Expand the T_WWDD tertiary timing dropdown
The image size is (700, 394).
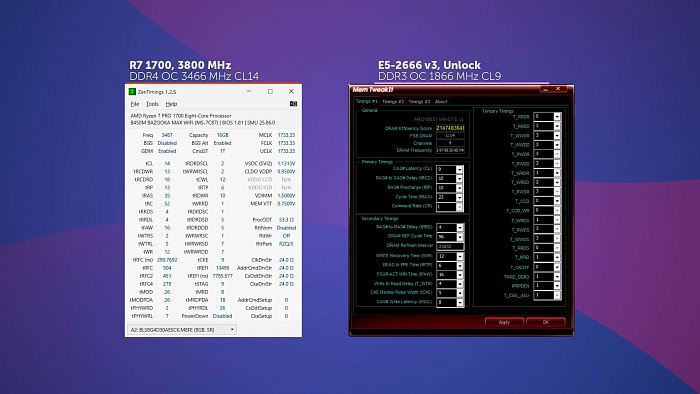tap(557, 145)
